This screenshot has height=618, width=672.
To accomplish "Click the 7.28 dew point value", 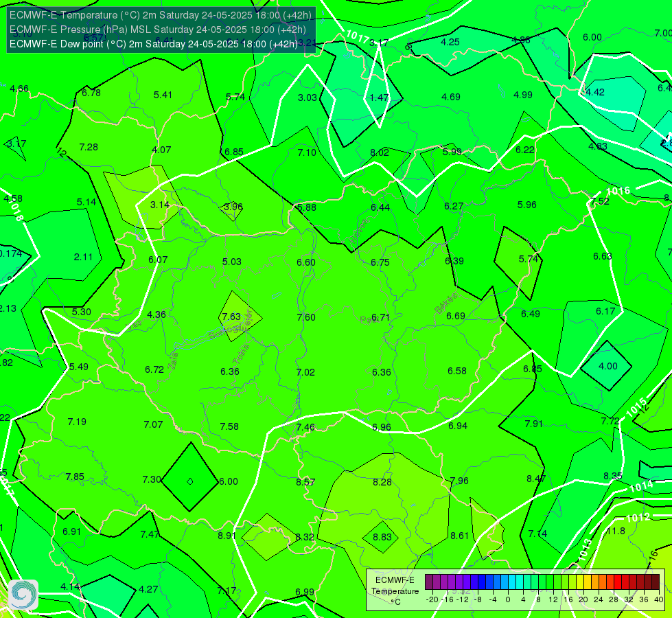I will 89,147.
